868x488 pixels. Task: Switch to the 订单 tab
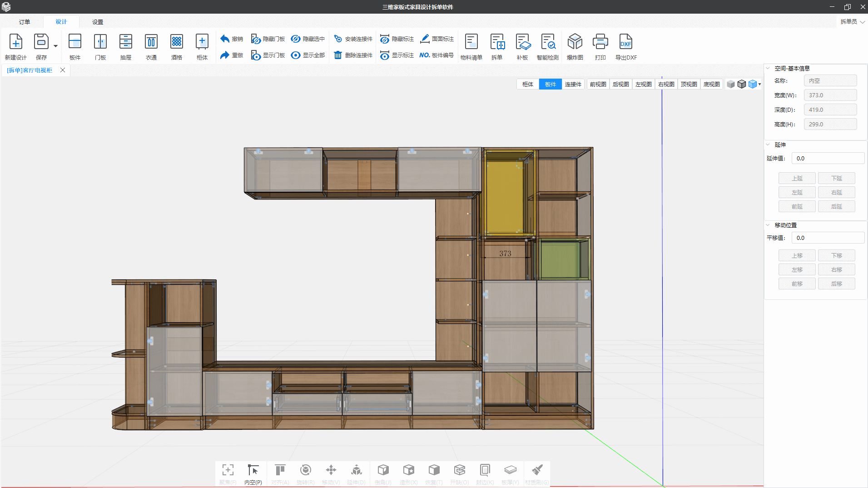25,22
